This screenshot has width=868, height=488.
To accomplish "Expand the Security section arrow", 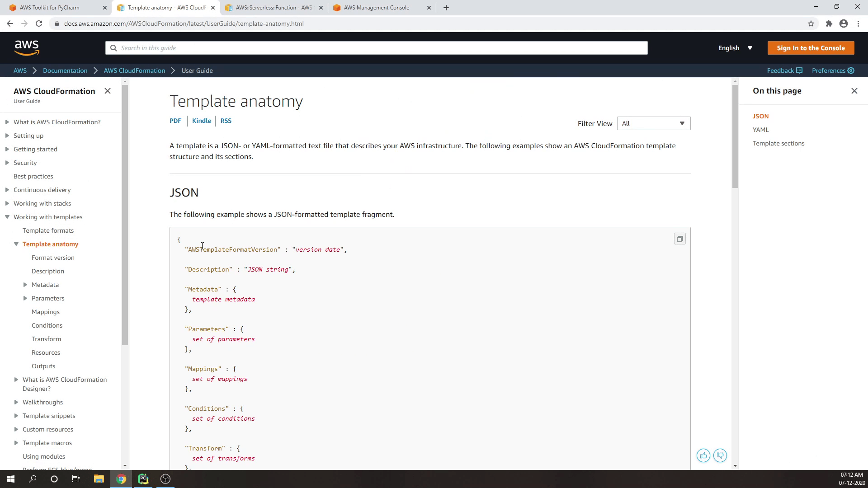I will coord(7,163).
